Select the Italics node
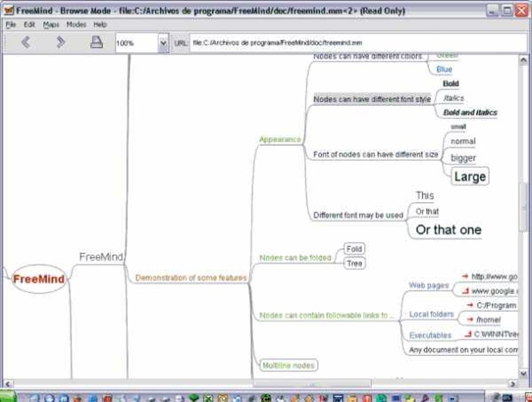The height and width of the screenshot is (402, 532). click(453, 98)
